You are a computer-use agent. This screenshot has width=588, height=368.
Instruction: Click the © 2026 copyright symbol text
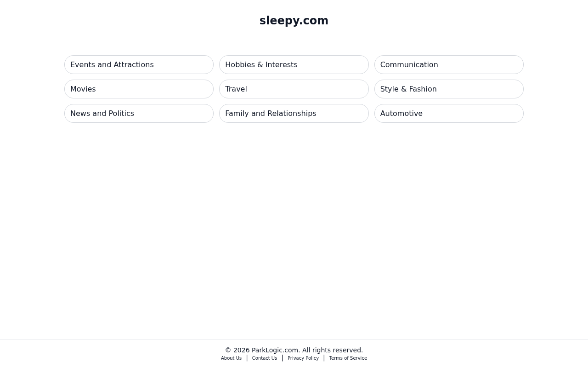tap(237, 350)
